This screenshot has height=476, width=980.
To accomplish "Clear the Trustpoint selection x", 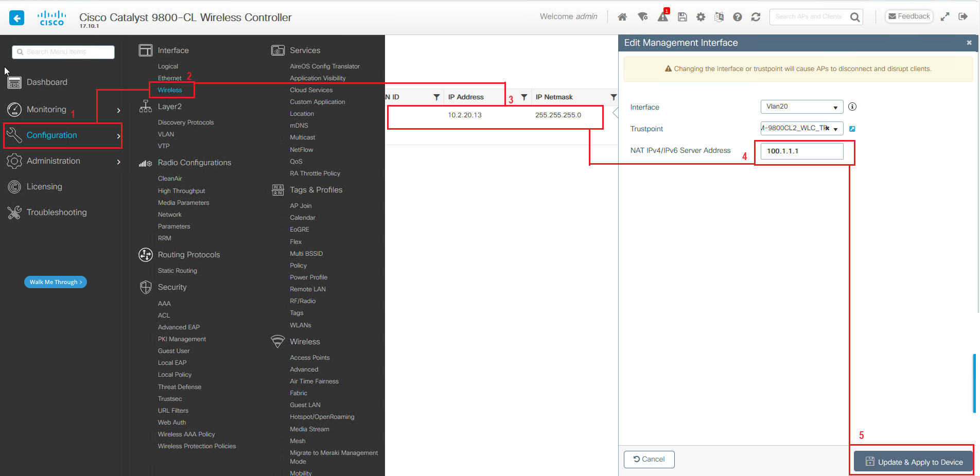I will (827, 128).
